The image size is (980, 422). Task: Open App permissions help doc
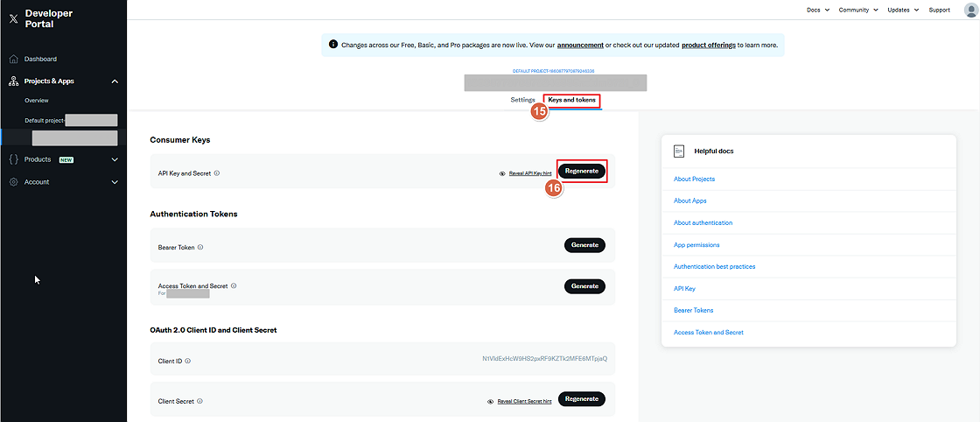696,244
